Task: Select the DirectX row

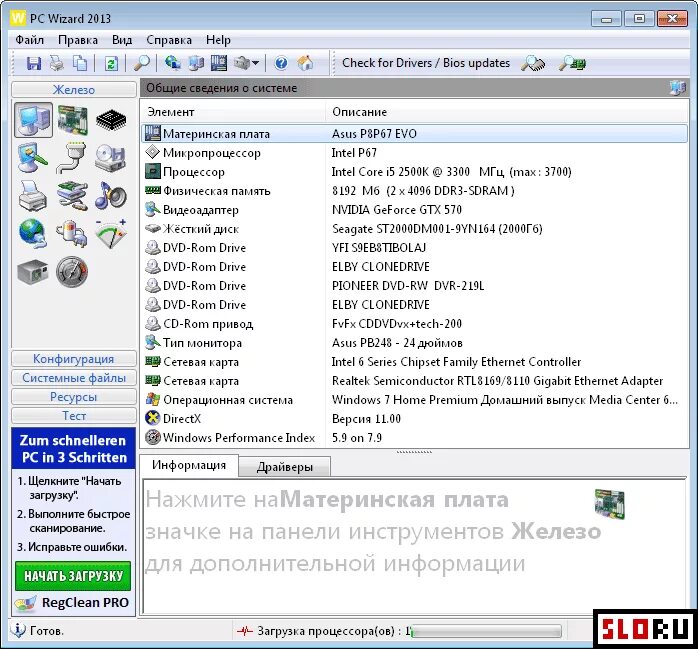Action: [x=414, y=419]
